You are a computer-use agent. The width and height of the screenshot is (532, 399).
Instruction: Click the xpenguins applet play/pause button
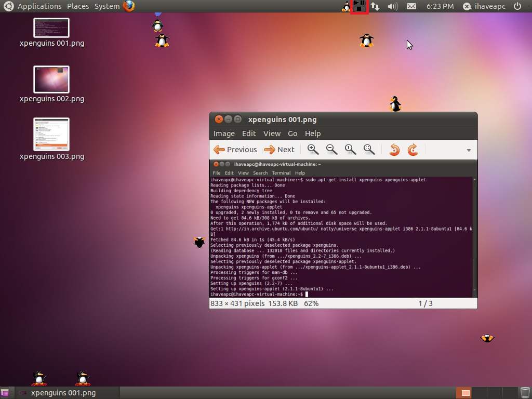click(359, 3)
